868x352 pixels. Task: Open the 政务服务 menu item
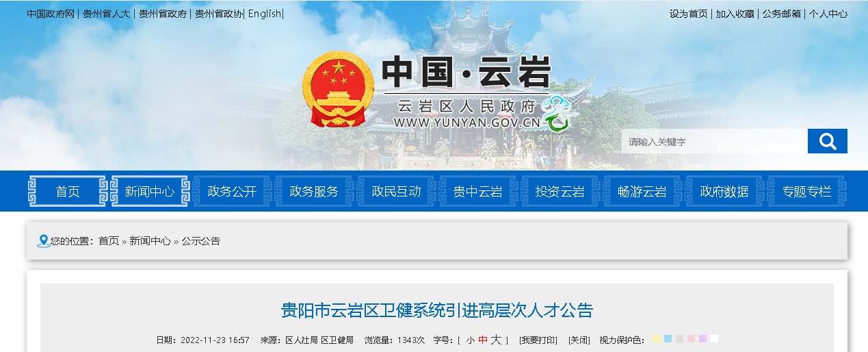(x=314, y=192)
